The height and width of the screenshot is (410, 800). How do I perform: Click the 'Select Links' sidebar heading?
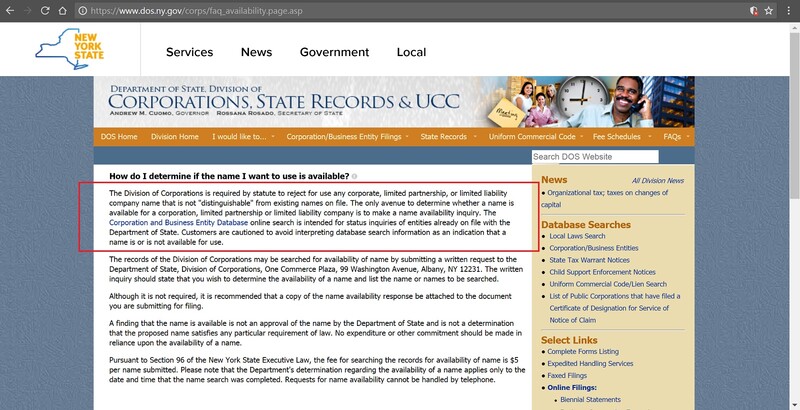click(x=569, y=340)
